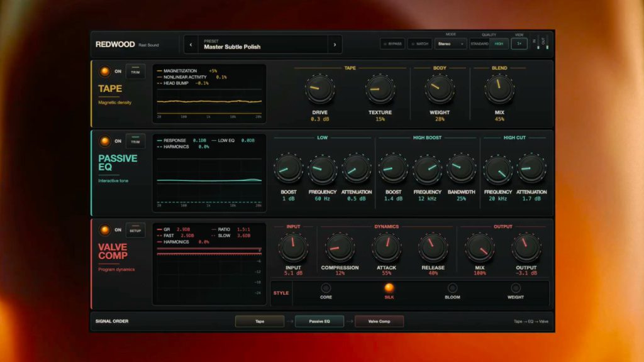Go to previous preset arrow

[191, 45]
